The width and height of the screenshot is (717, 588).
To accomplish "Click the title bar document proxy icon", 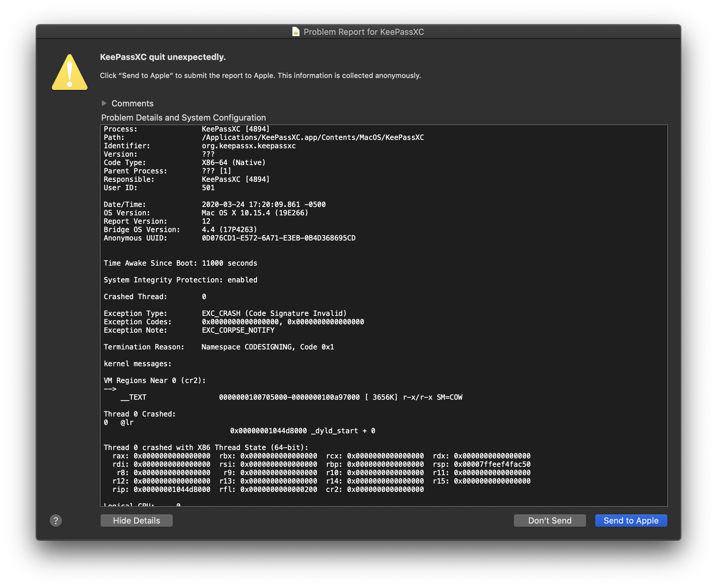I will click(296, 32).
